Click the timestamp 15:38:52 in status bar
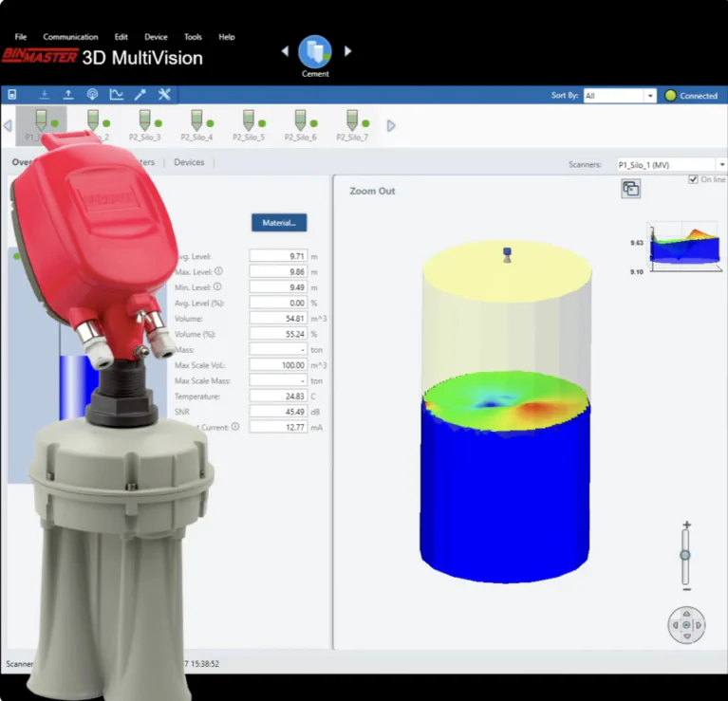This screenshot has height=701, width=728. click(x=205, y=664)
